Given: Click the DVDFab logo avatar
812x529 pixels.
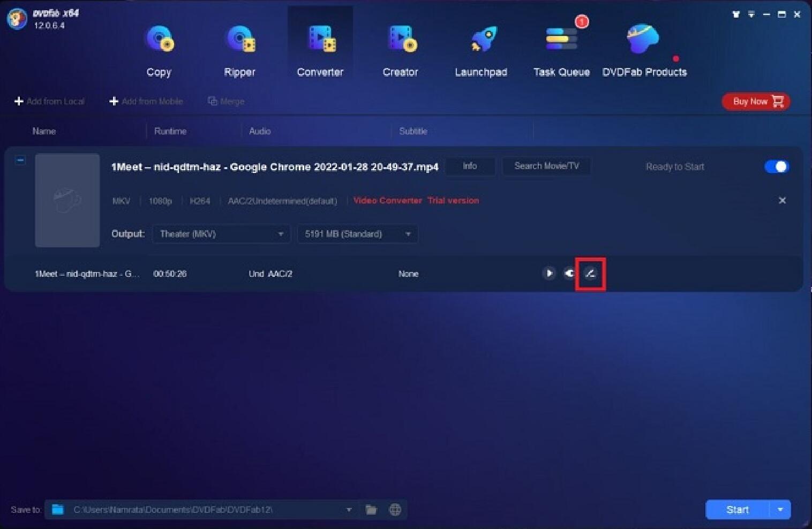Looking at the screenshot, I should (x=17, y=19).
